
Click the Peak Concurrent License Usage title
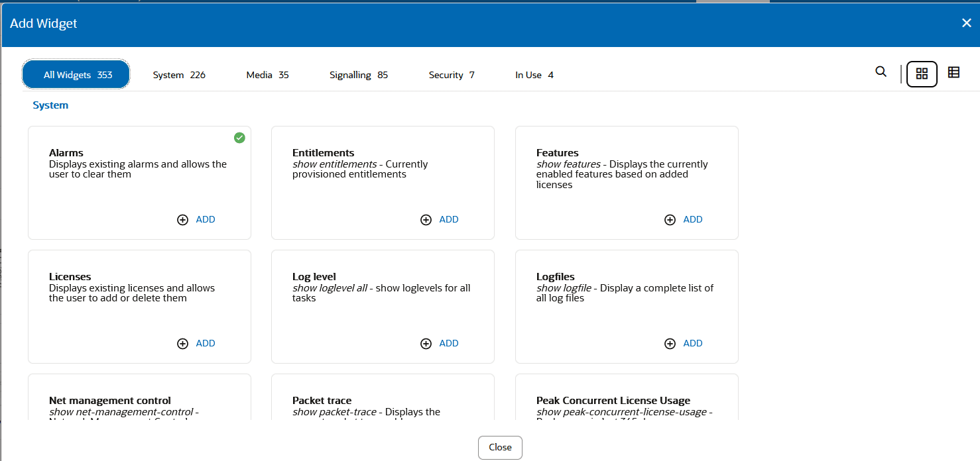click(x=613, y=401)
